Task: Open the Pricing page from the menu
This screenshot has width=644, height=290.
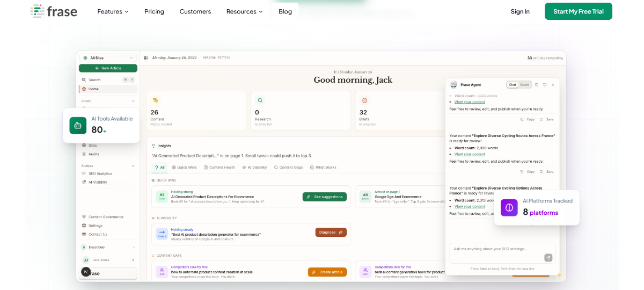Action: (x=154, y=11)
